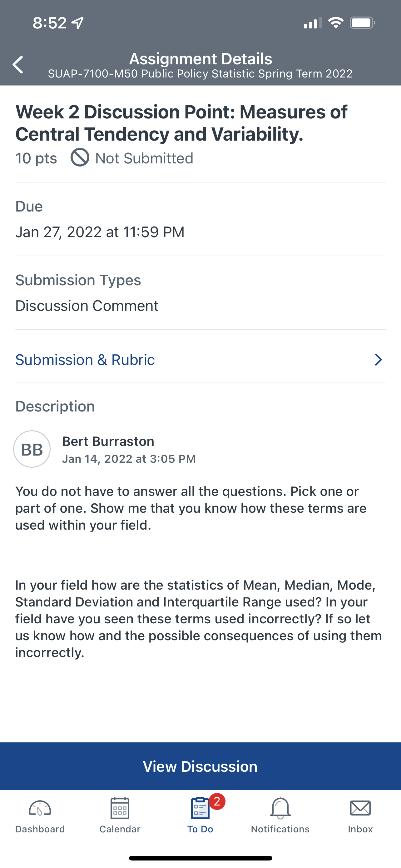Open Submission & Rubric link
Image resolution: width=401 pixels, height=868 pixels.
tap(200, 360)
